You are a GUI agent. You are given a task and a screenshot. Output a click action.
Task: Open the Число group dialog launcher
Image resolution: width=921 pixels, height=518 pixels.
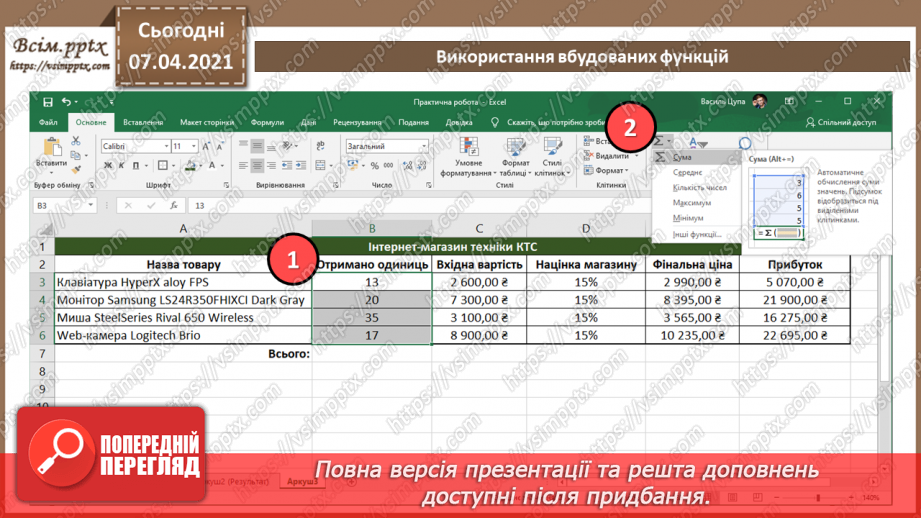click(x=429, y=185)
